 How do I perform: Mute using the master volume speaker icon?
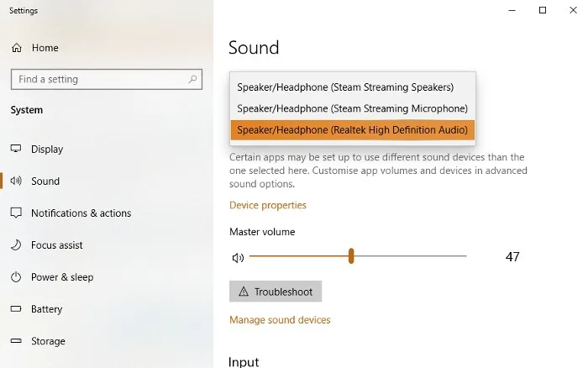[238, 258]
